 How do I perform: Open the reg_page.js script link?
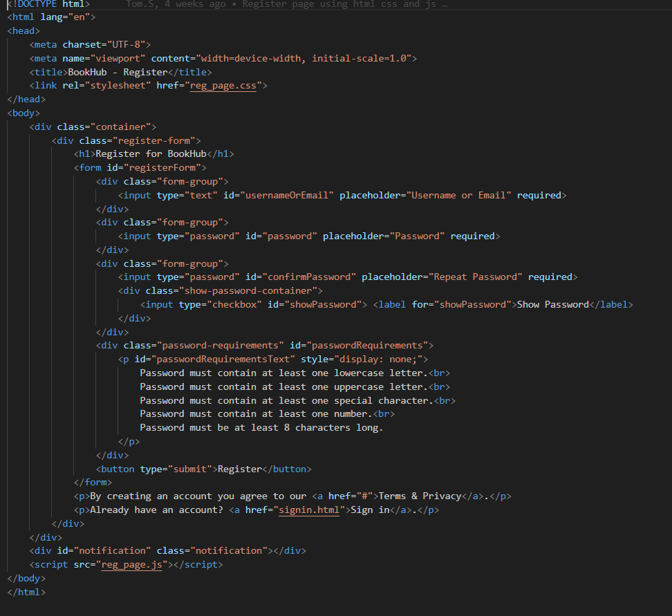pos(131,564)
